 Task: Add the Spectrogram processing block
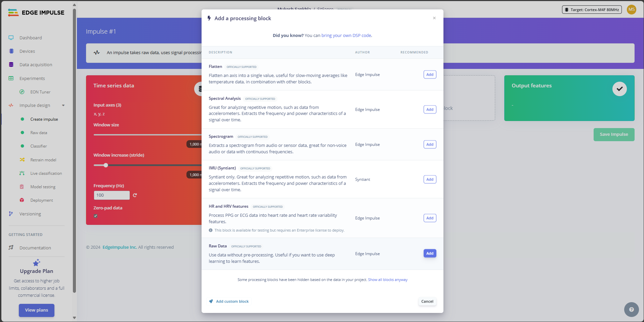click(x=430, y=145)
